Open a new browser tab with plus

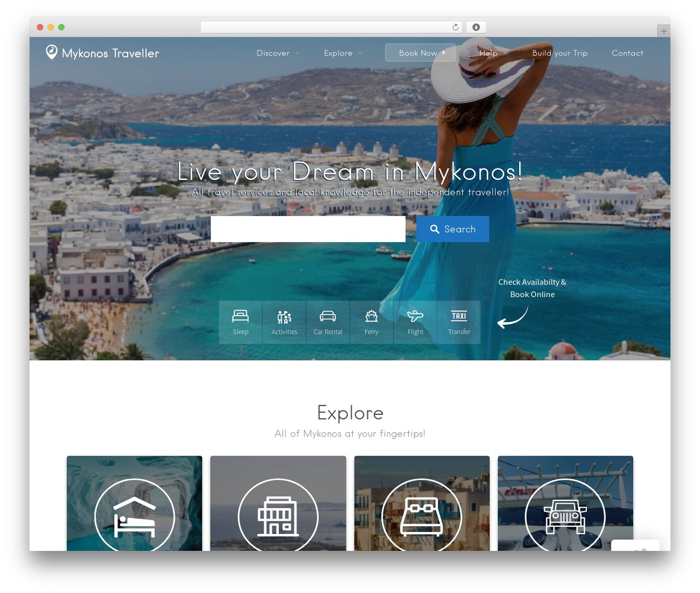click(663, 31)
